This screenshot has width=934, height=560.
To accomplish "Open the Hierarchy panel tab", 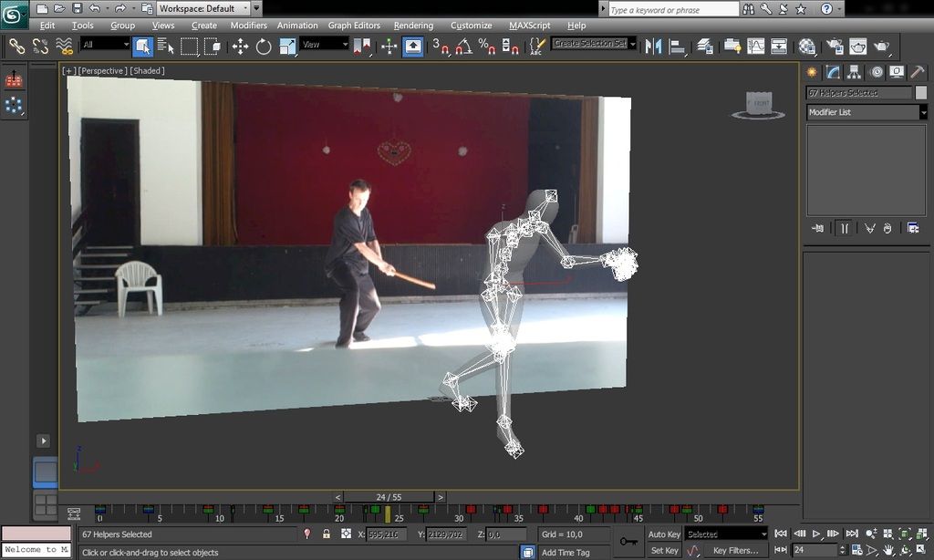I will [x=854, y=72].
